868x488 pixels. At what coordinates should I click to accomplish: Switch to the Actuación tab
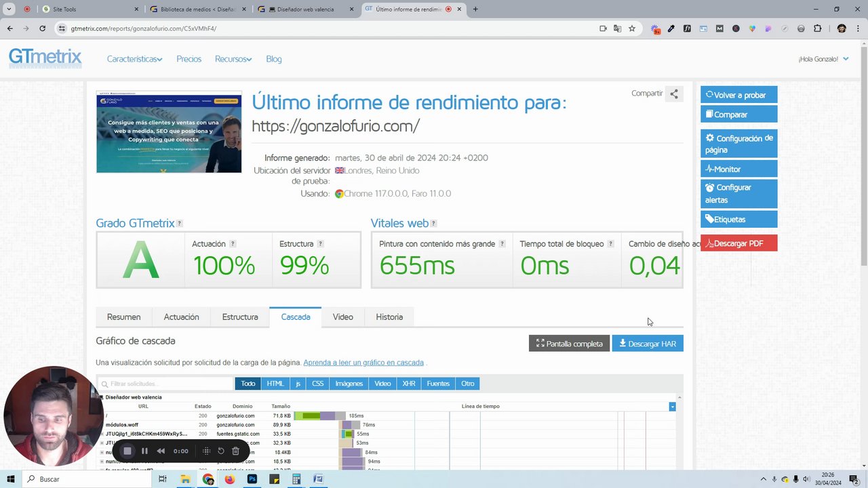pos(181,317)
